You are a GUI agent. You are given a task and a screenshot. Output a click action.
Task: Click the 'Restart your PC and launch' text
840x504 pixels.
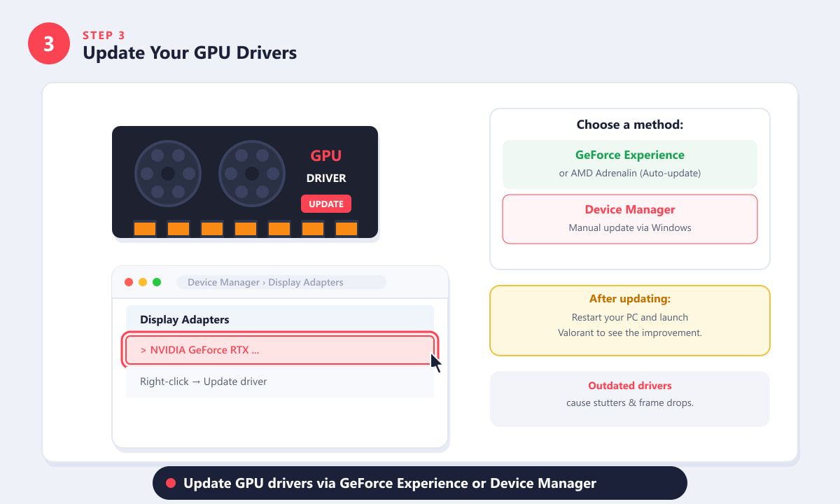[x=630, y=317]
